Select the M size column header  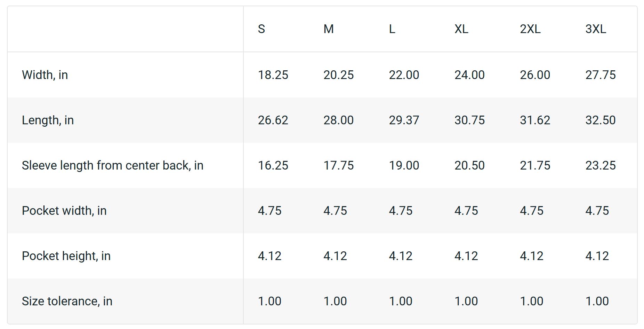click(x=329, y=29)
